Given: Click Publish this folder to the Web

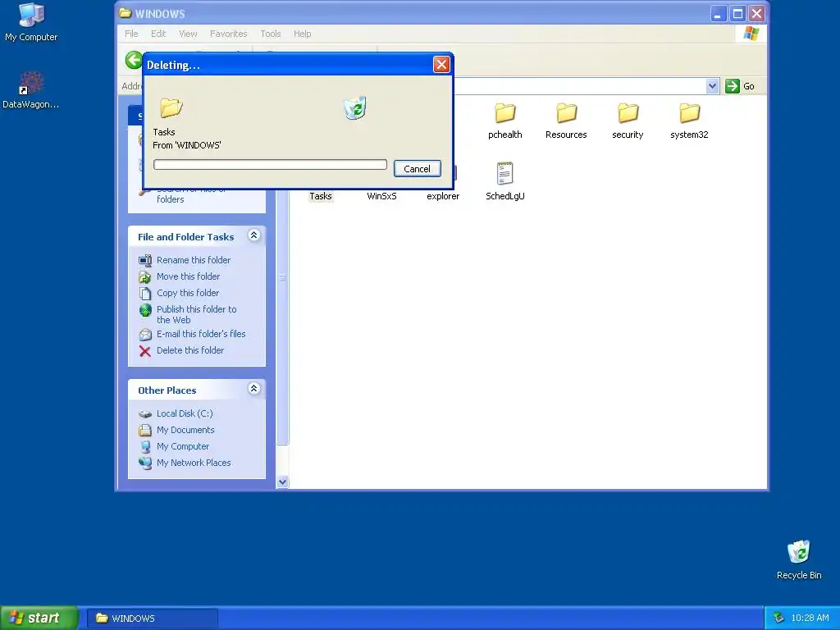Looking at the screenshot, I should click(x=196, y=314).
